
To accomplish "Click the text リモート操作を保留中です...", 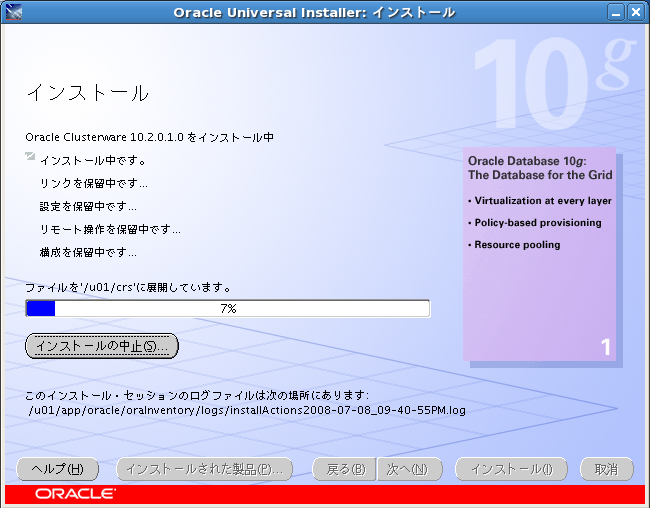I will [x=110, y=229].
